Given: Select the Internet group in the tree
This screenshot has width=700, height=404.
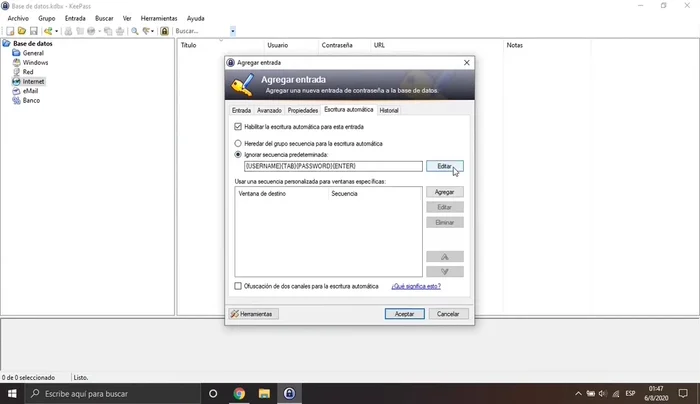Looking at the screenshot, I should click(x=33, y=82).
